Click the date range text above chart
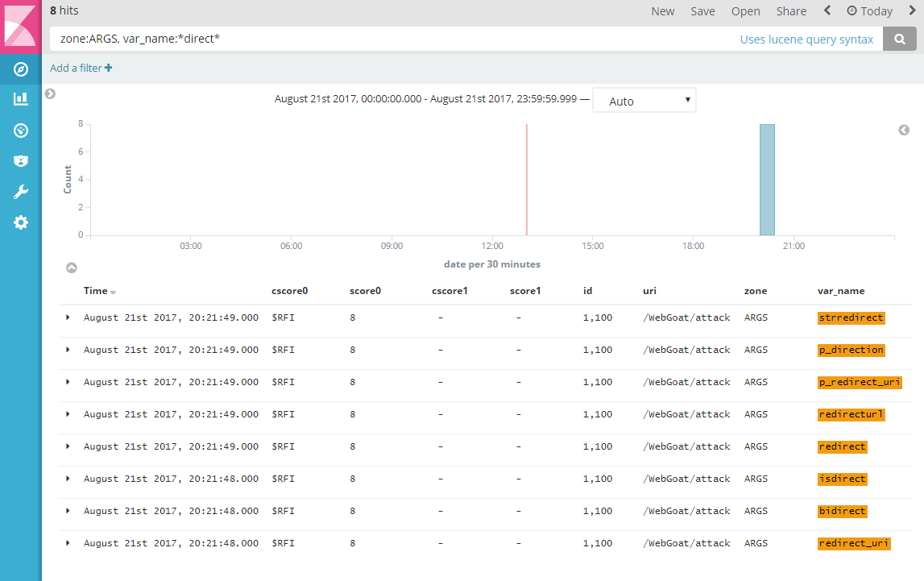 coord(425,99)
